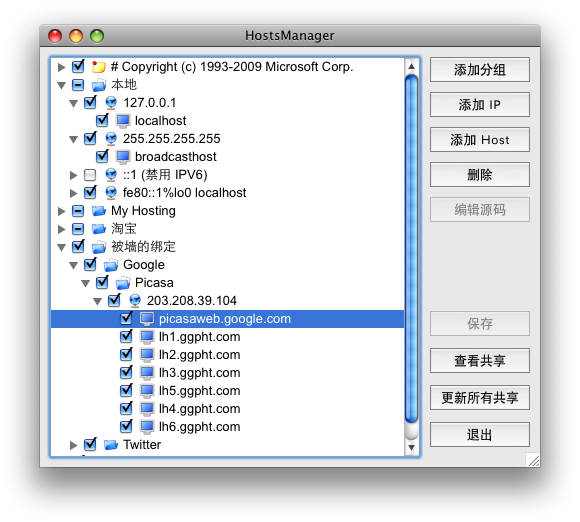Click the folder icon beside 被墙的绑定

[x=99, y=247]
